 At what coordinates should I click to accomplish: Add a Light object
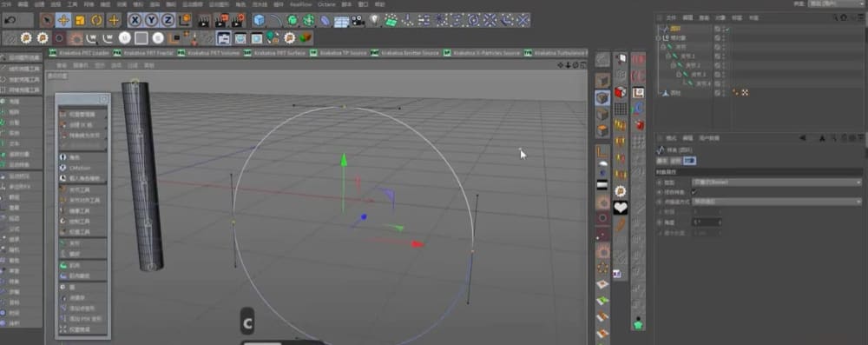pos(375,21)
